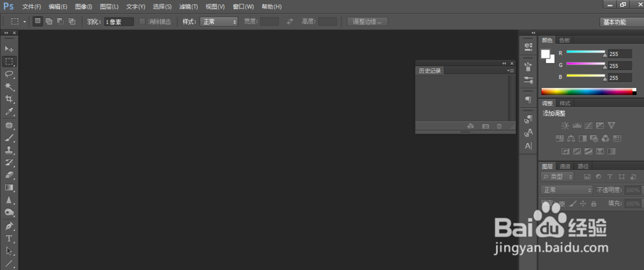Select the Eyedropper tool
The image size is (644, 270).
pyautogui.click(x=9, y=111)
